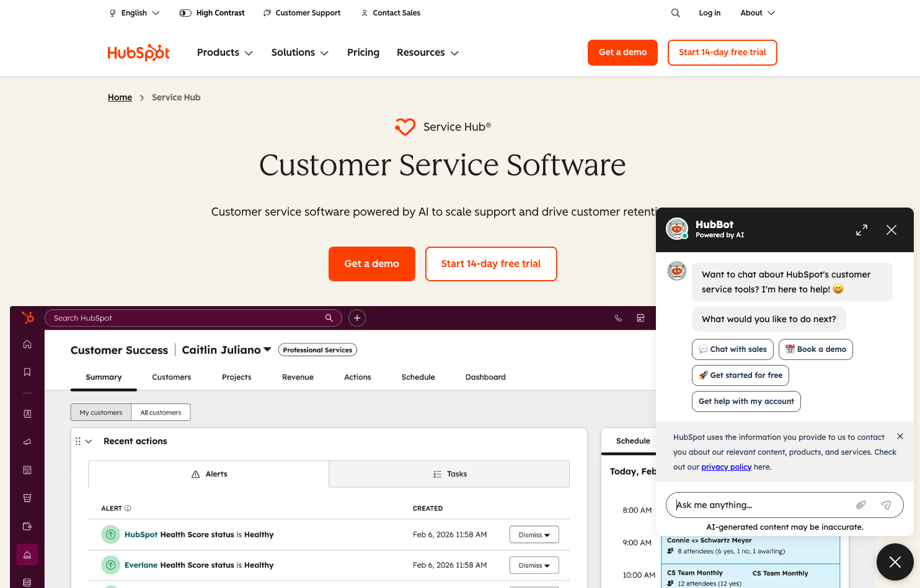Click the database icon in sidebar
This screenshot has height=588, width=920.
tap(27, 582)
